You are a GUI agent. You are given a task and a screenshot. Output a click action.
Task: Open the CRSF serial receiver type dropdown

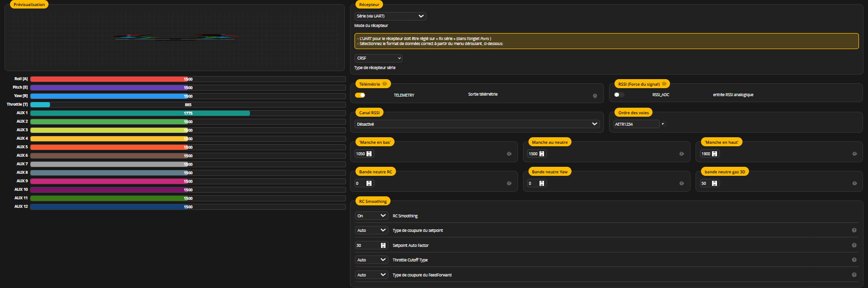378,58
